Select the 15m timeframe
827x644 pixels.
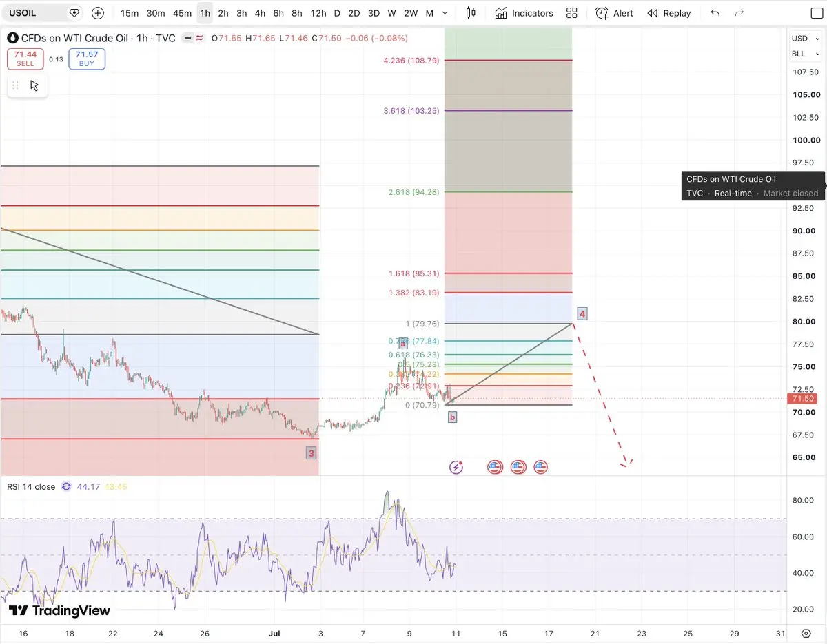coord(129,13)
